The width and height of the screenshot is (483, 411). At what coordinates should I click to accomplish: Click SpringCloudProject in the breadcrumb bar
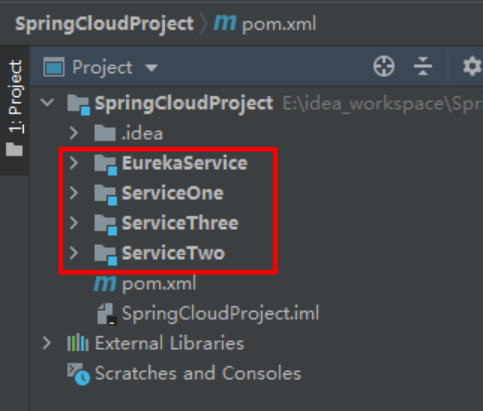[104, 24]
